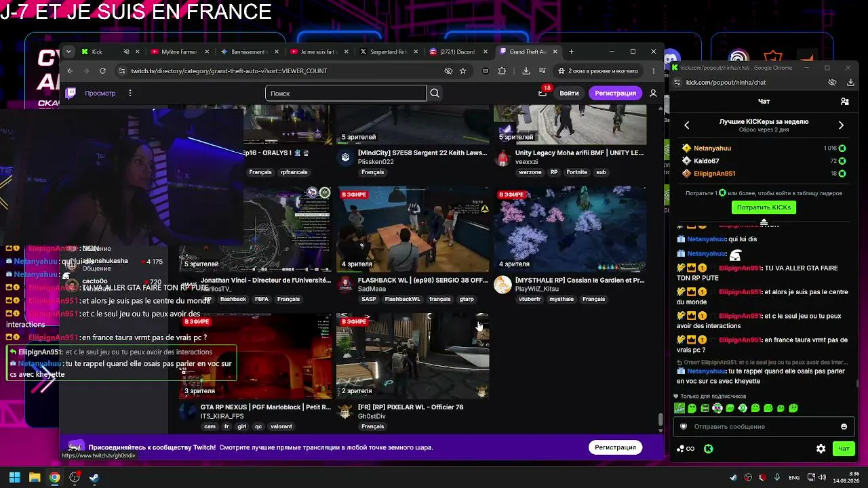Switch to the (2721) Discord tab
The height and width of the screenshot is (488, 868).
tap(459, 52)
